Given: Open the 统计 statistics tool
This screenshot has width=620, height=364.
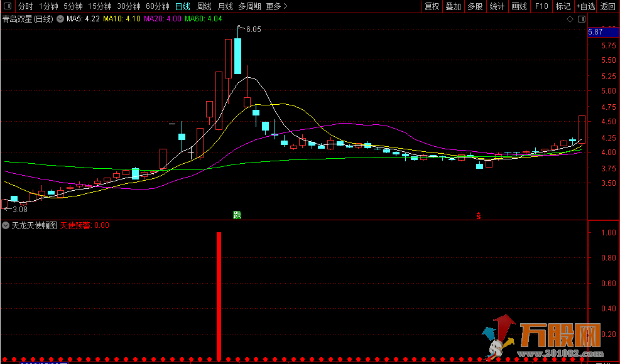Looking at the screenshot, I should (x=497, y=6).
